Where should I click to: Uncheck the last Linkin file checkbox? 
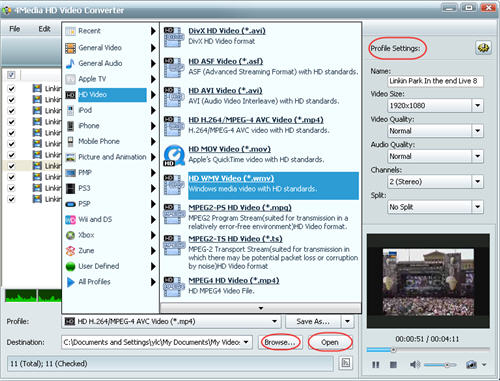[x=11, y=199]
